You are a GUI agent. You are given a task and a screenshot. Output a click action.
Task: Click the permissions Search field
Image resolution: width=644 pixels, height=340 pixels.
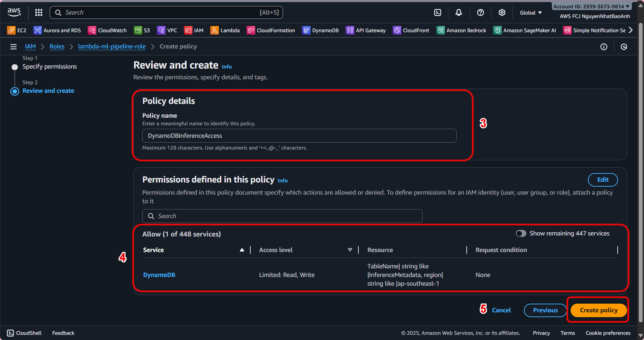[x=282, y=216]
